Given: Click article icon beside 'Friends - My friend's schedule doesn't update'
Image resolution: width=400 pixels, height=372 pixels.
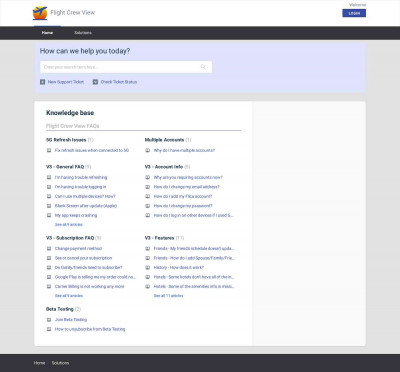Looking at the screenshot, I should coord(148,248).
